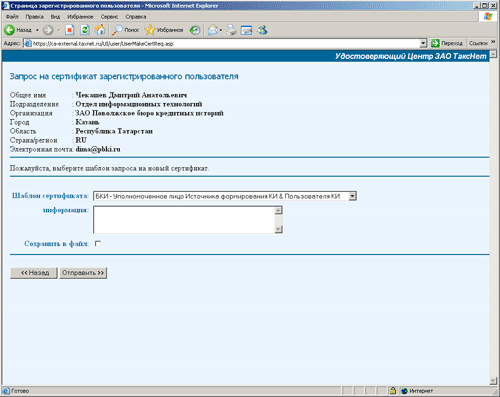500x397 pixels.
Task: Click the text area scroll up arrow
Action: pos(278,210)
